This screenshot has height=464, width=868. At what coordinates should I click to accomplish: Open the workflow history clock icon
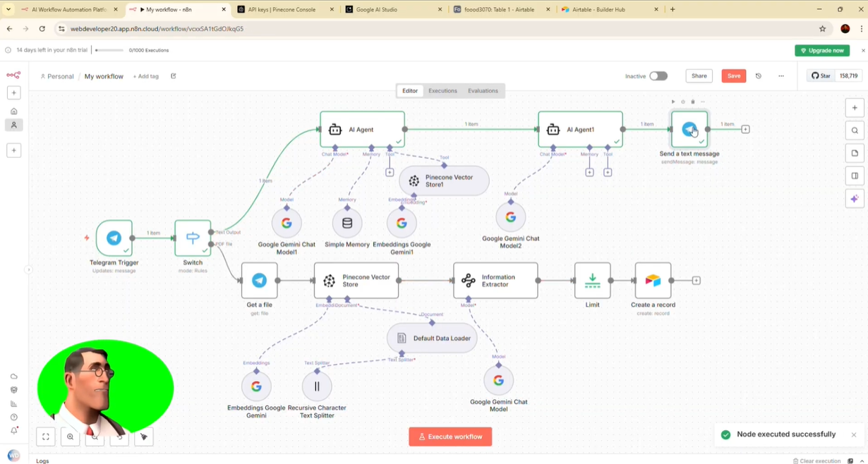[x=759, y=76]
